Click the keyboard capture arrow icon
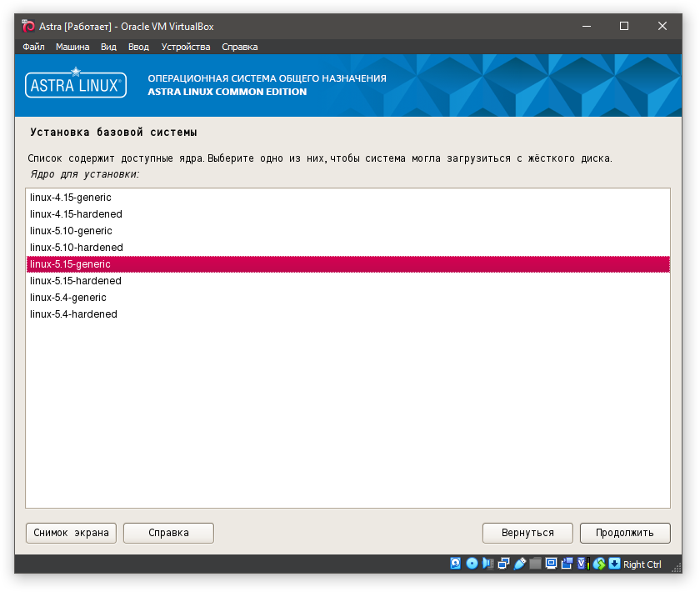Screen dimensions: 700x592 coord(615,564)
